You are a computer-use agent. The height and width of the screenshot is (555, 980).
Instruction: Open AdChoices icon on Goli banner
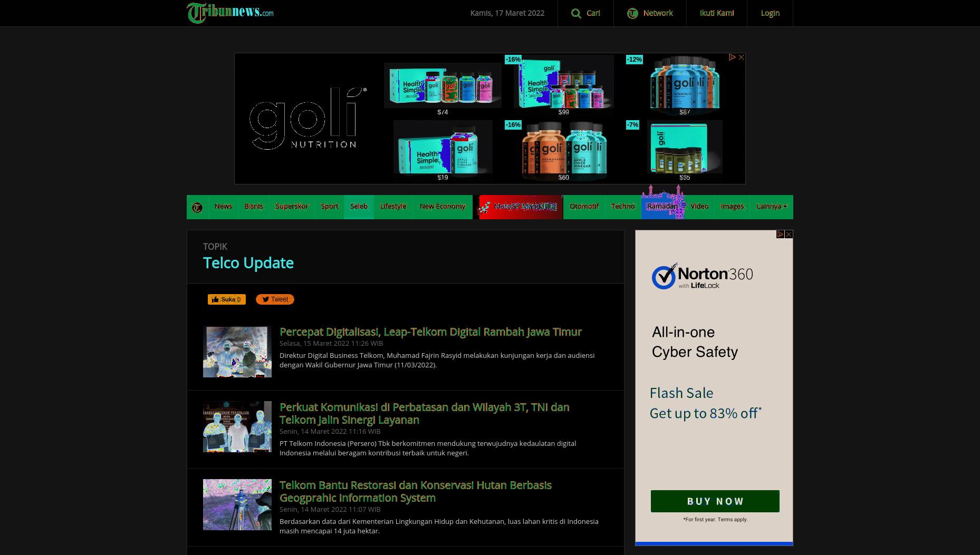coord(732,57)
